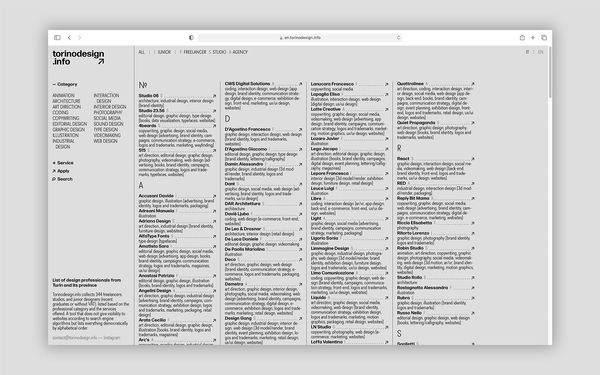Open the Russo Nello entry

(x=409, y=313)
